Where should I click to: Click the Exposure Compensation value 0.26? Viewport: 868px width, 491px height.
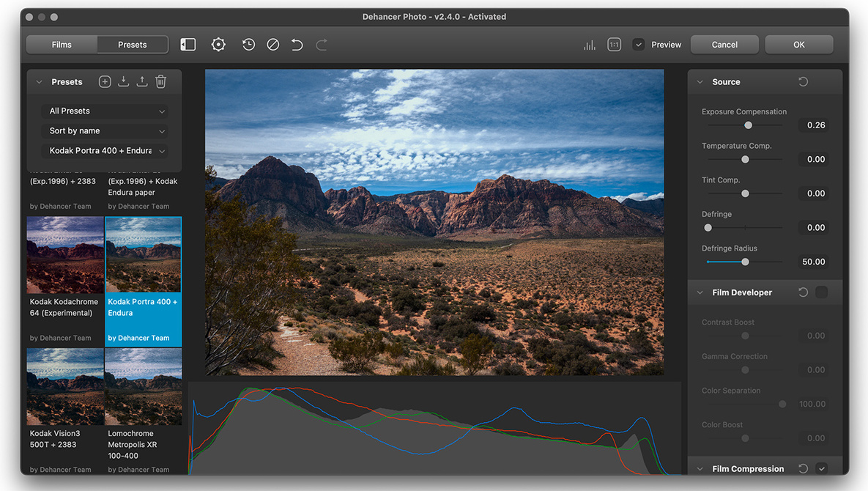pyautogui.click(x=814, y=125)
